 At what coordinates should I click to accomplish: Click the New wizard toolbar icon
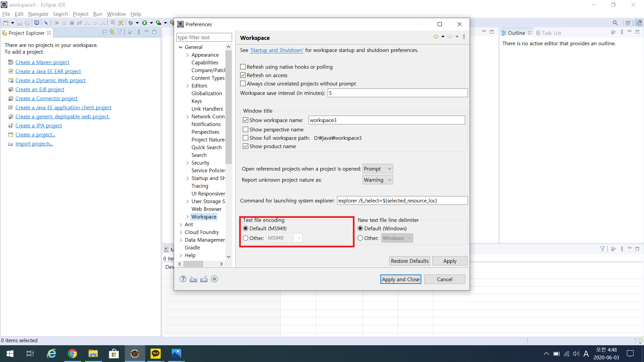(6, 23)
